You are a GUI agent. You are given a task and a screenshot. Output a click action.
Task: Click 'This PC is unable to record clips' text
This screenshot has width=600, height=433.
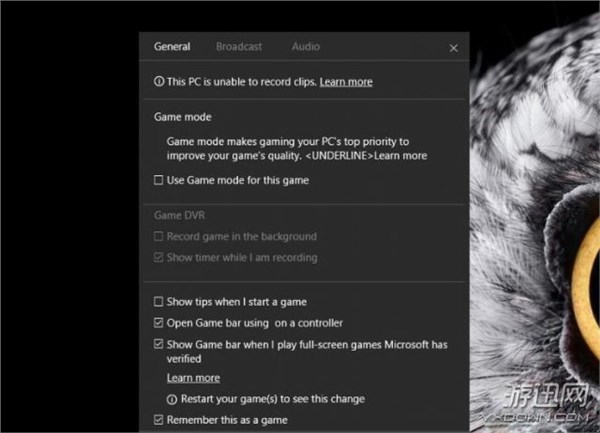(x=242, y=82)
